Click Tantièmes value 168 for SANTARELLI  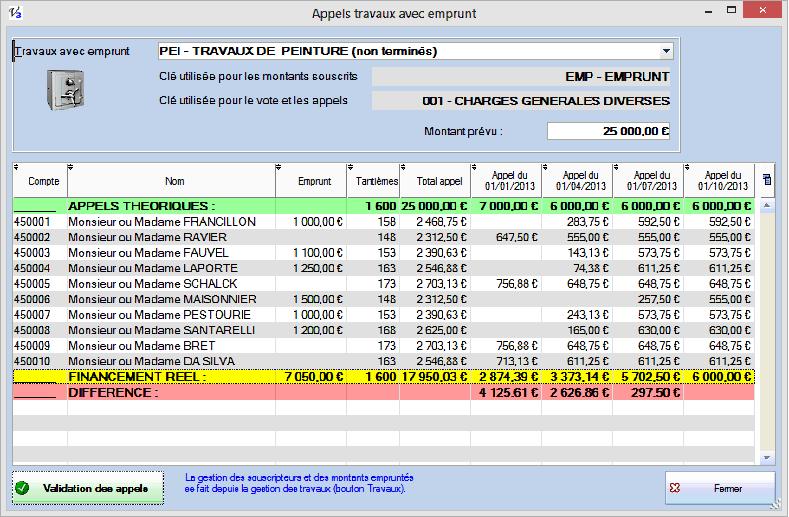[387, 330]
